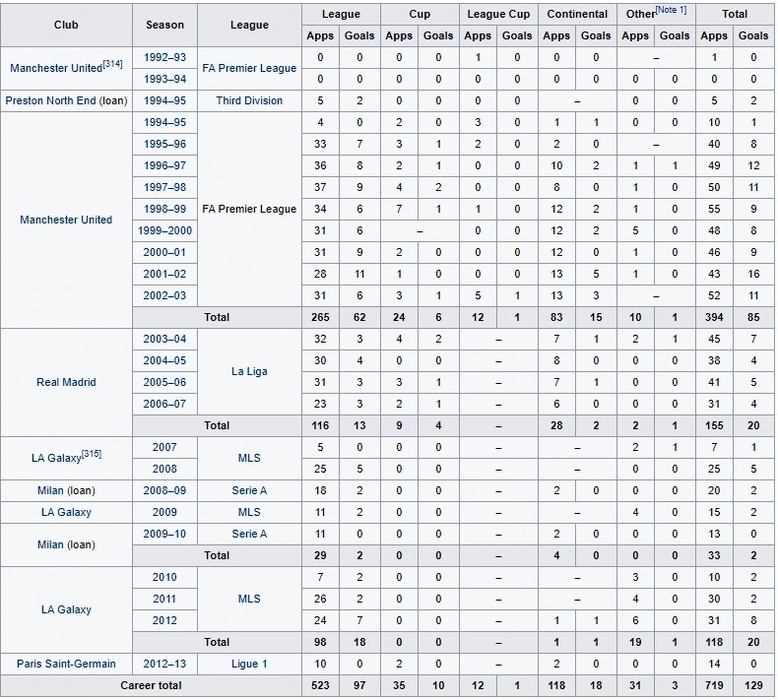
Task: Open the 2012–13 season link
Action: pyautogui.click(x=164, y=664)
